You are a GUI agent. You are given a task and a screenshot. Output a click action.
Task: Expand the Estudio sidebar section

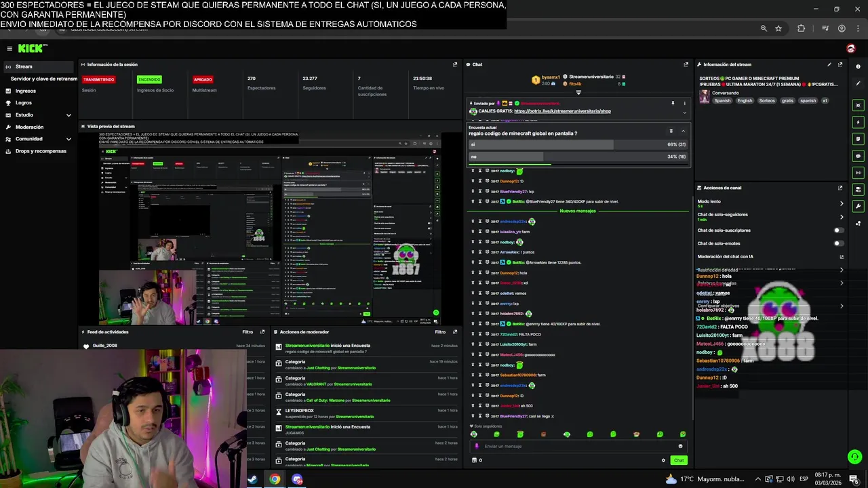click(68, 115)
